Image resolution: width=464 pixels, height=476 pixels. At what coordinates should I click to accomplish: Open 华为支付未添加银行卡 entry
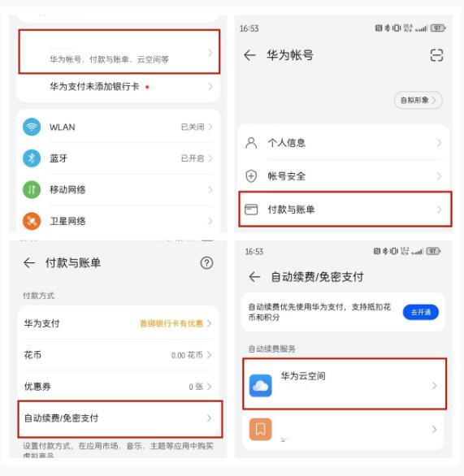118,87
